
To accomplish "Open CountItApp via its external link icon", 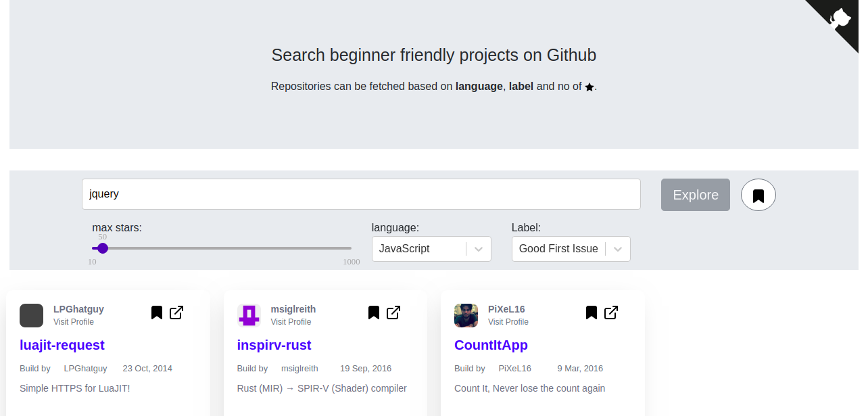I will click(x=610, y=313).
